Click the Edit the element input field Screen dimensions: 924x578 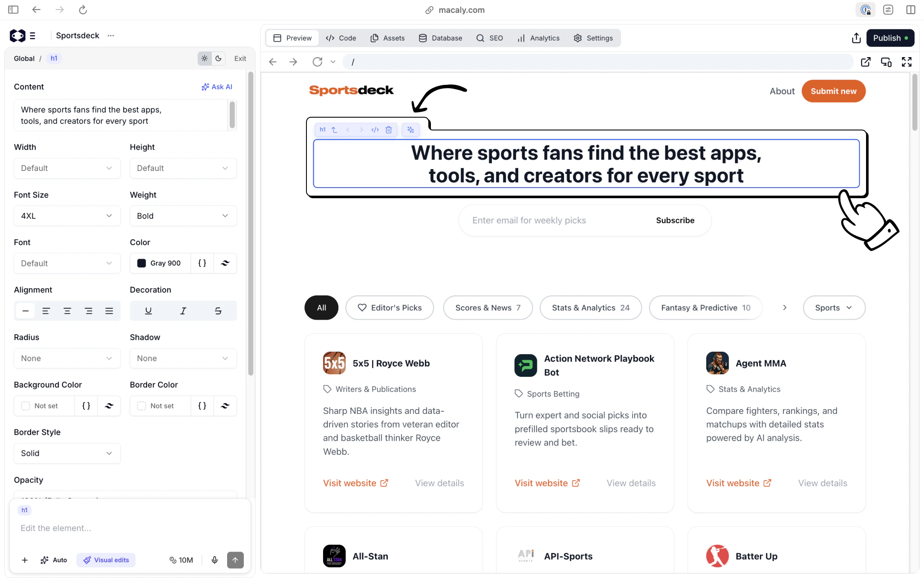(x=128, y=528)
